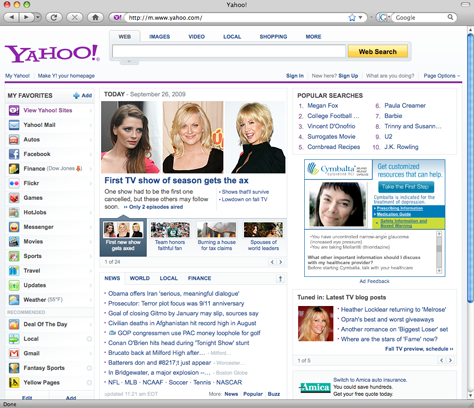This screenshot has height=408, width=474.
Task: Click Megan Fox popular search
Action: click(323, 106)
